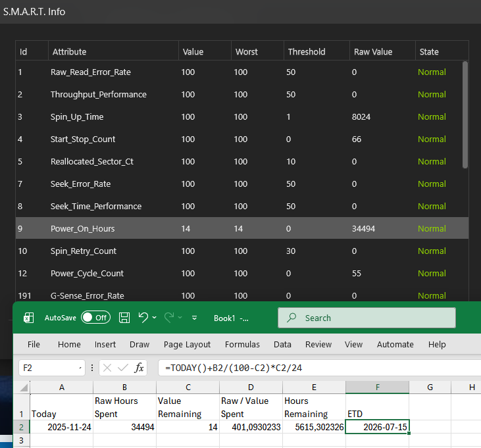Click the Cancel X icon in formula bar
481x448 pixels.
[x=107, y=368]
